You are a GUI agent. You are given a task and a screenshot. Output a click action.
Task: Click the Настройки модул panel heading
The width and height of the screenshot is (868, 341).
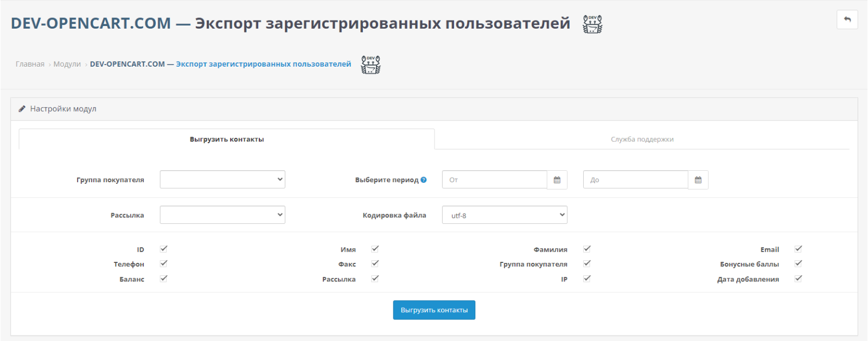(63, 109)
